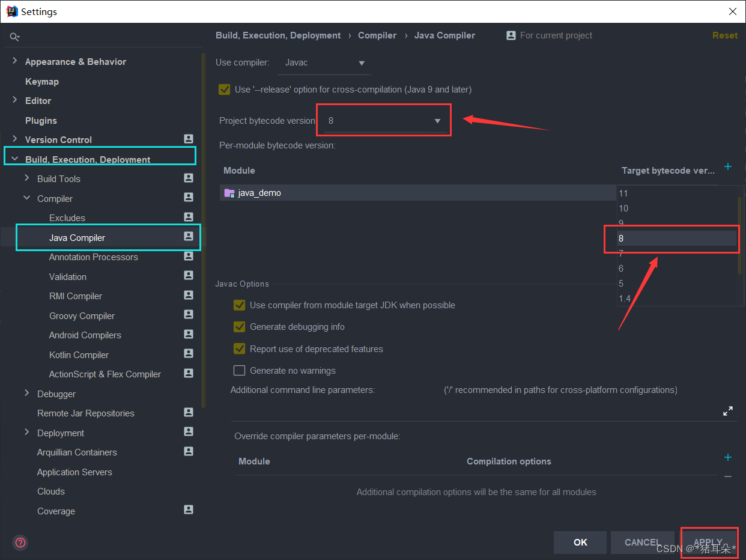
Task: Add override compiler parameter with plus icon
Action: pyautogui.click(x=728, y=457)
